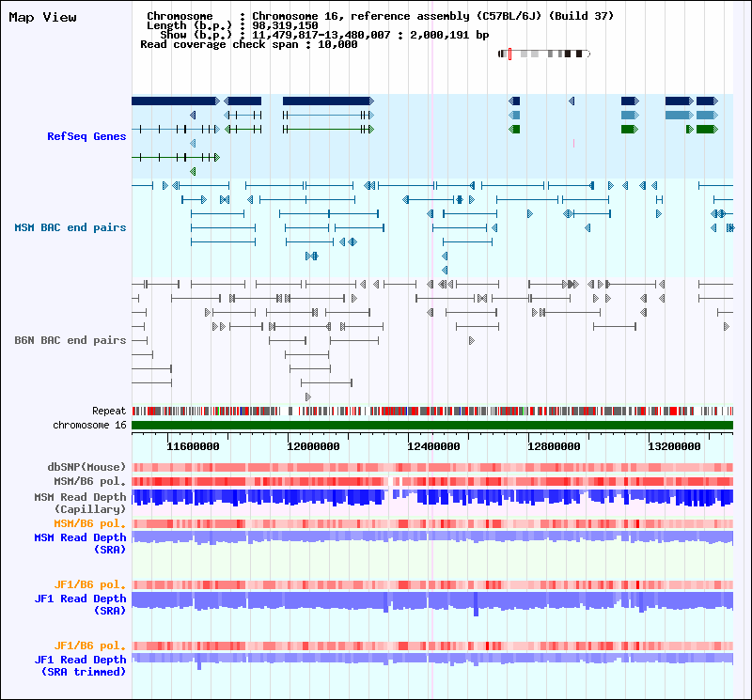Open MSM Read Depth (SRA) track link
Screen dimensions: 752x700
(x=80, y=544)
